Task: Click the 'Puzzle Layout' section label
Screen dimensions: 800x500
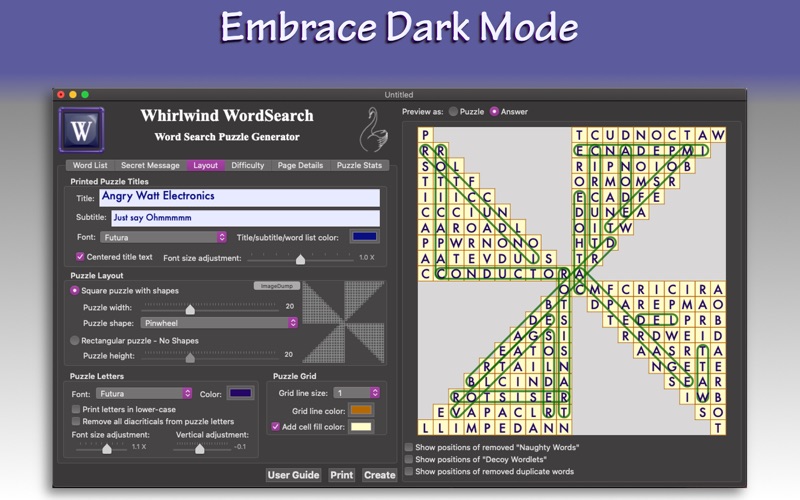Action: tap(97, 276)
